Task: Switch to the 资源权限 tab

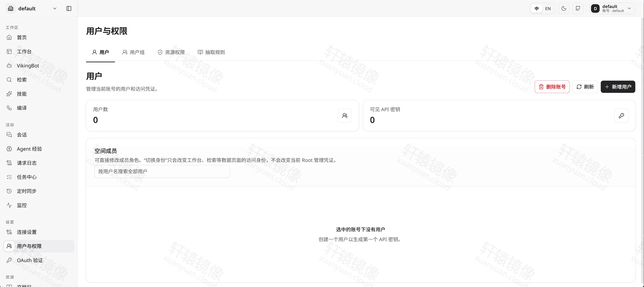Action: point(171,52)
